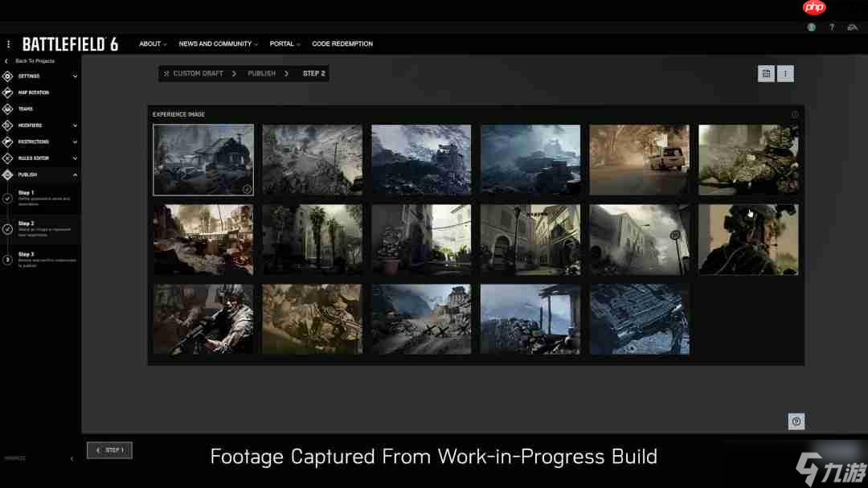
Task: Select the rubble porch with mountain view image
Action: coord(530,319)
